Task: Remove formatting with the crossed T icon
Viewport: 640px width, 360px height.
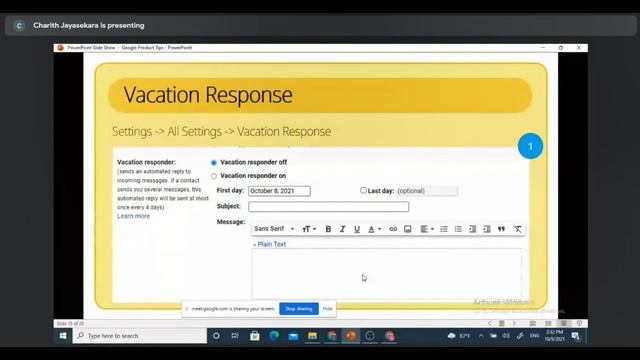Action: coord(518,229)
